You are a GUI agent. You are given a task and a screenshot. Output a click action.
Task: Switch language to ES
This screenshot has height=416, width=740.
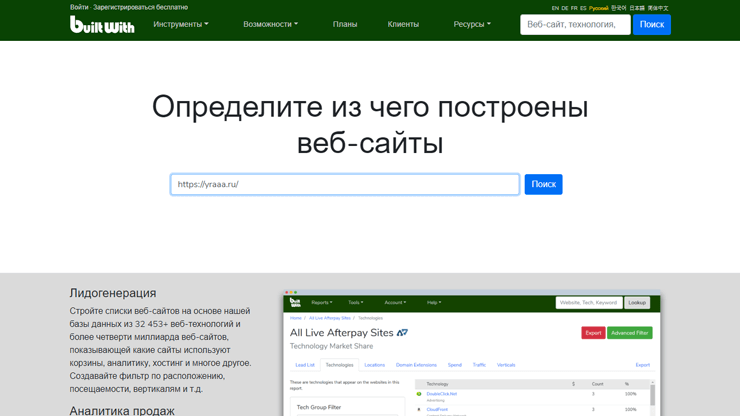point(583,8)
